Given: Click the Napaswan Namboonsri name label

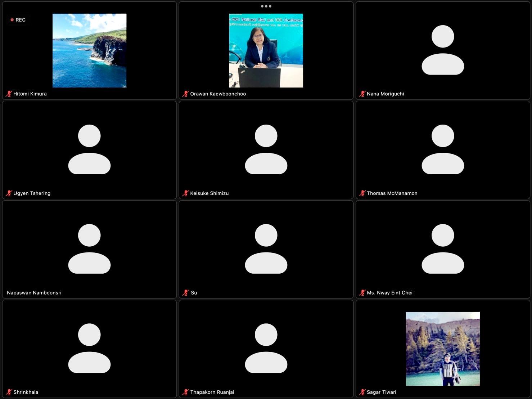Looking at the screenshot, I should coord(34,292).
